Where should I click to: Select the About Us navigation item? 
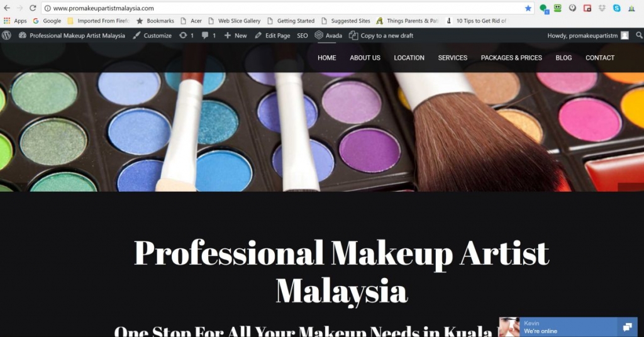coord(365,58)
